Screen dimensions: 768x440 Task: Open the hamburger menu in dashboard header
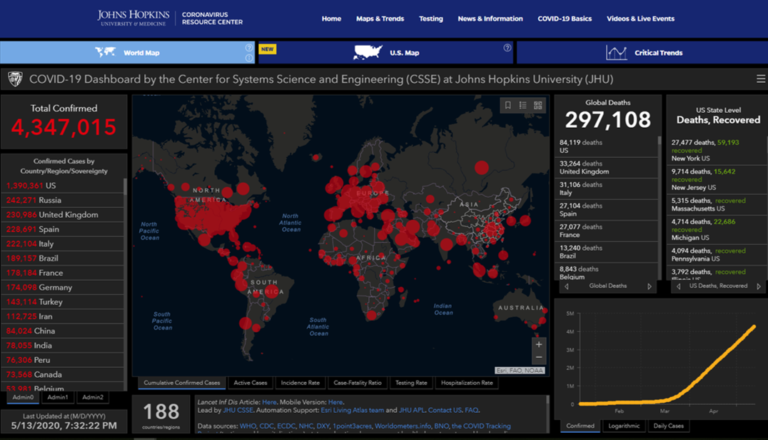tap(761, 79)
